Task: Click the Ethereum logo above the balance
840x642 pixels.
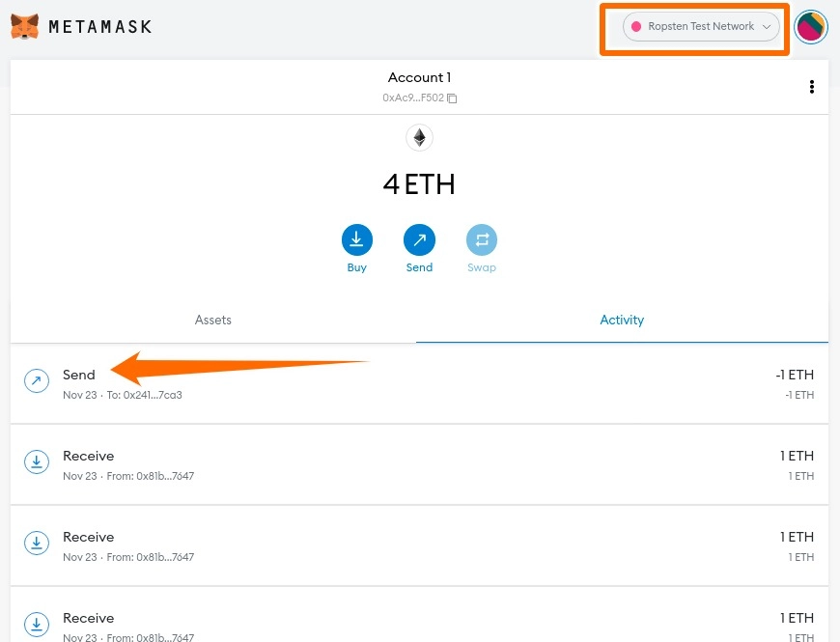Action: (419, 137)
